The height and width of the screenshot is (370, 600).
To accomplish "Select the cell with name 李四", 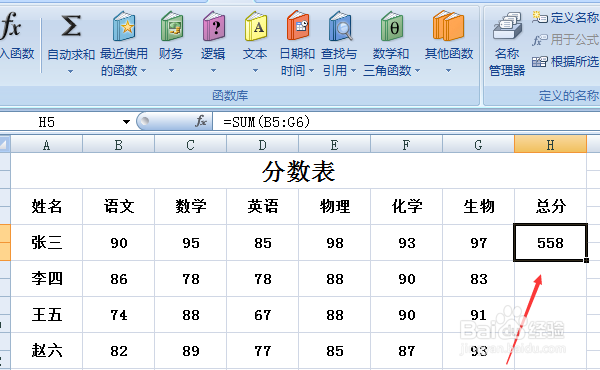I will pos(46,279).
